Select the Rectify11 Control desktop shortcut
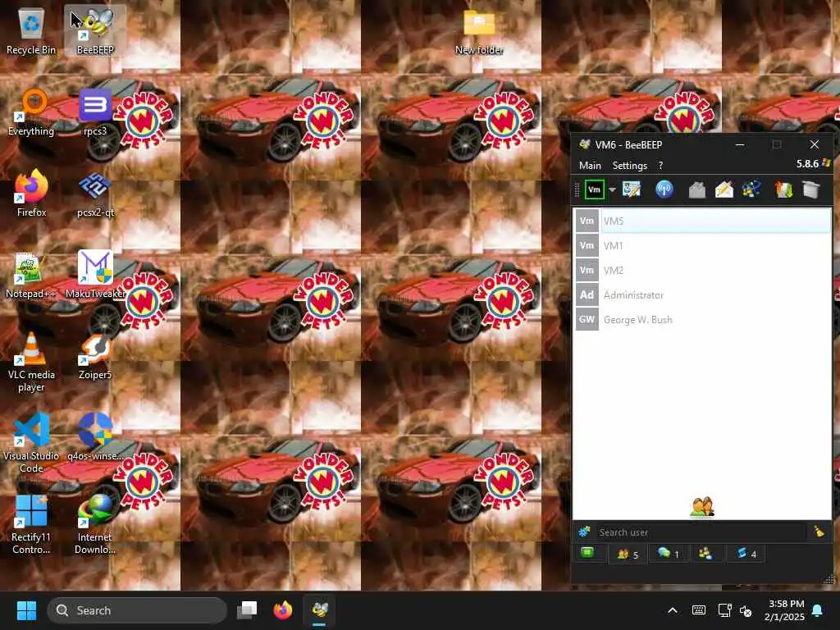This screenshot has height=630, width=840. (x=31, y=524)
